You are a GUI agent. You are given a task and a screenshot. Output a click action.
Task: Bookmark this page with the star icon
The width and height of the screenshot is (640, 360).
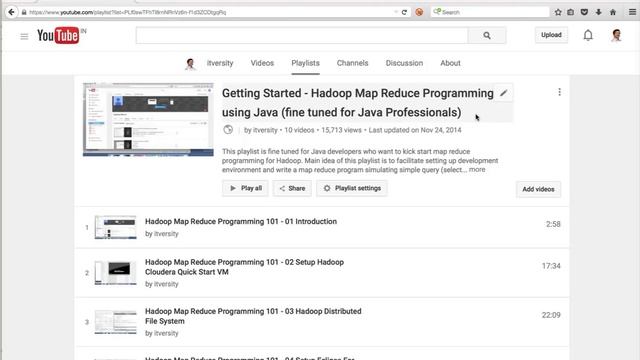[558, 12]
